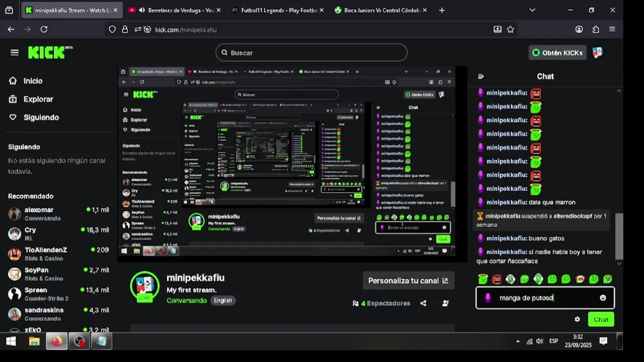This screenshot has width=644, height=362.
Task: Open the Windows notification center
Action: pyautogui.click(x=603, y=341)
